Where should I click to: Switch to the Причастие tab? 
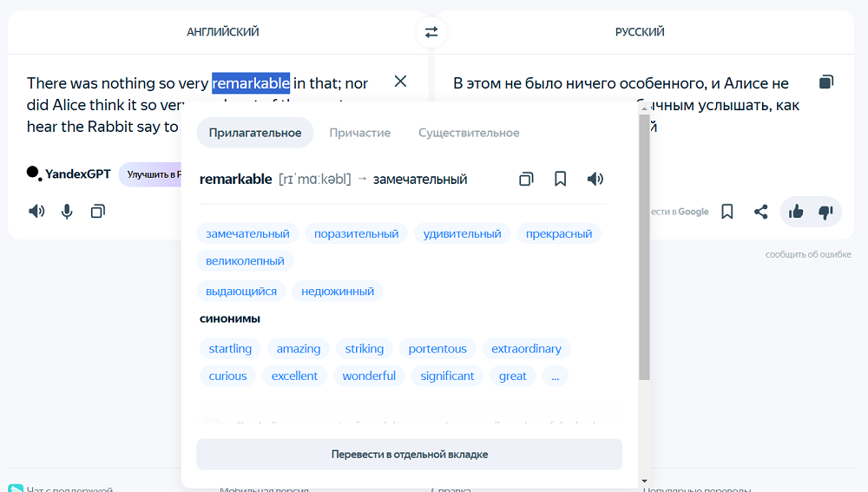(x=359, y=133)
